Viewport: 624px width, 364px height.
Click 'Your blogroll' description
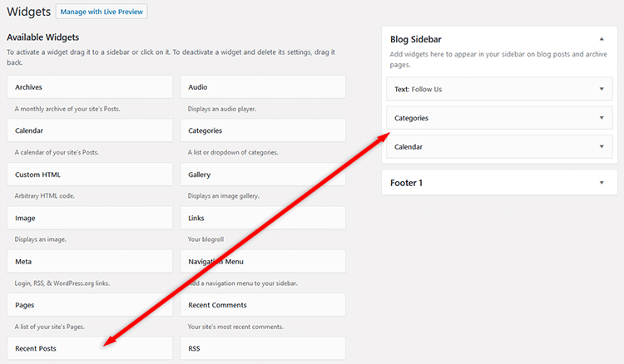(206, 239)
